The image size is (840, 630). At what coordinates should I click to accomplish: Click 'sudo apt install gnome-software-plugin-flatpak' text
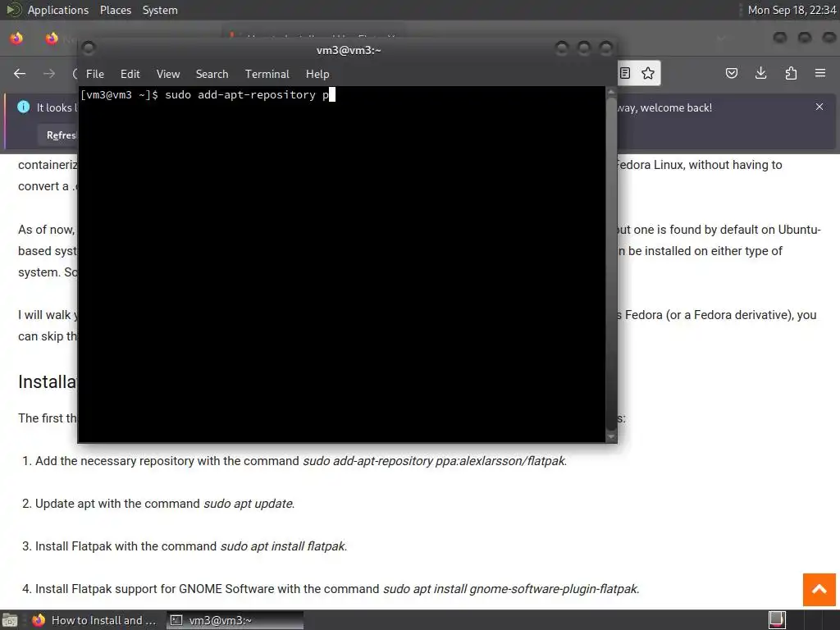click(510, 589)
